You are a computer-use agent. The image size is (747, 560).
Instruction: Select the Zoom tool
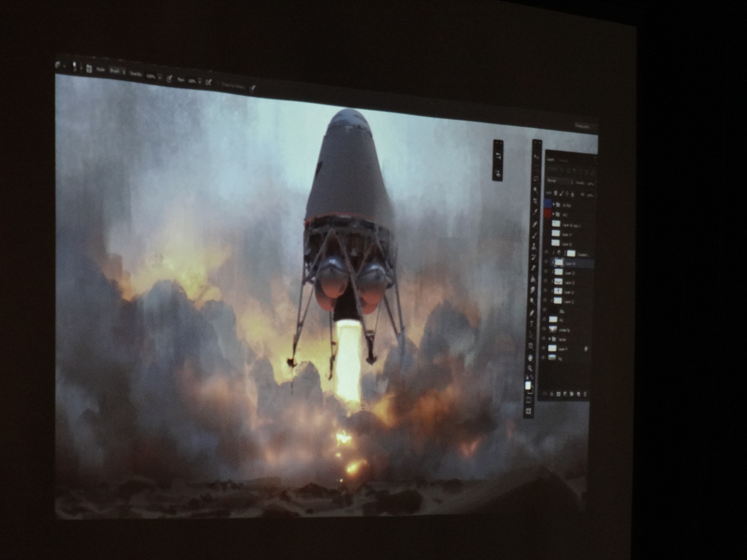(529, 368)
